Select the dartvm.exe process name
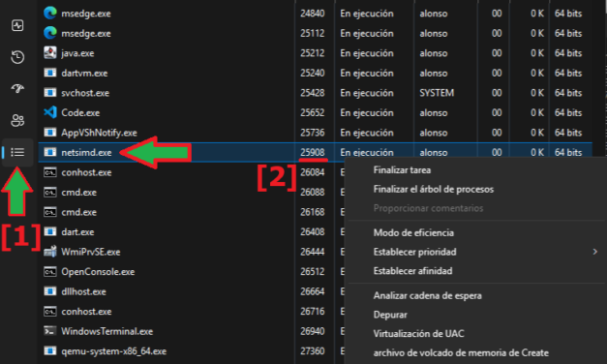 coord(84,74)
